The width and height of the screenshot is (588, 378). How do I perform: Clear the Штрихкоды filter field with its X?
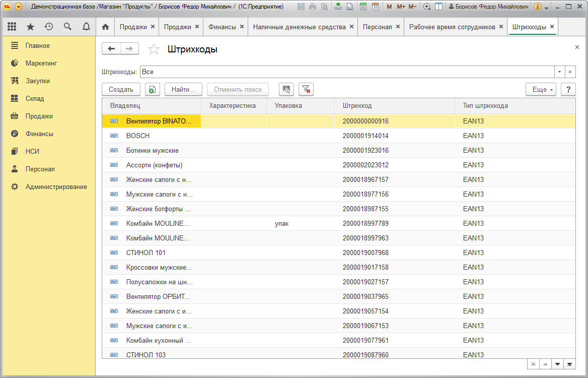point(570,72)
